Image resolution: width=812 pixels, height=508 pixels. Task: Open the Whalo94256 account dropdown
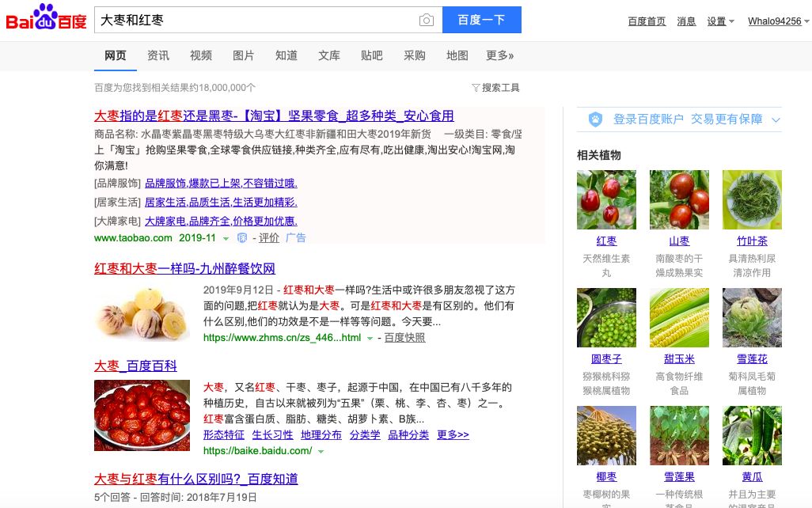(x=778, y=21)
